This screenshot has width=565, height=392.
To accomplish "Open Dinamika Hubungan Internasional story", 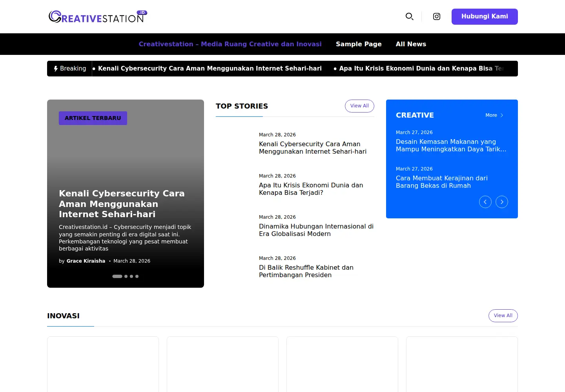I will [x=316, y=230].
